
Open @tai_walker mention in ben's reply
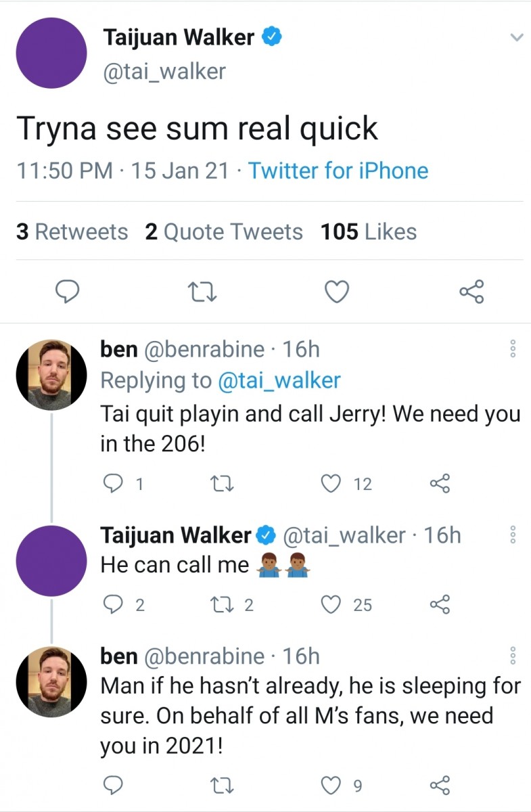279,380
